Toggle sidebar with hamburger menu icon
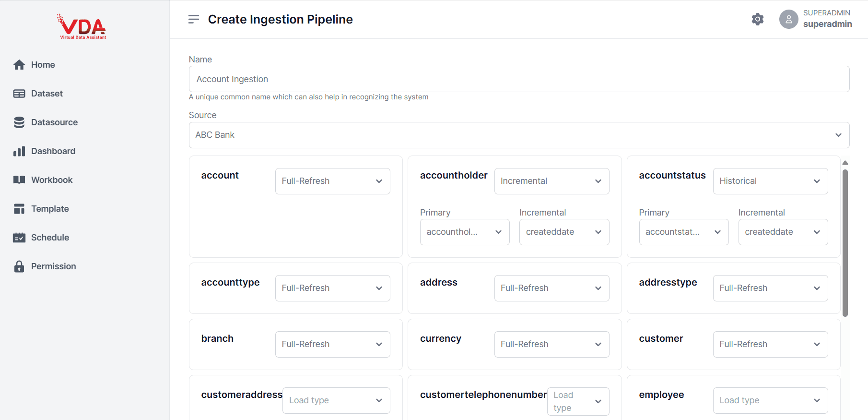868x420 pixels. 194,19
